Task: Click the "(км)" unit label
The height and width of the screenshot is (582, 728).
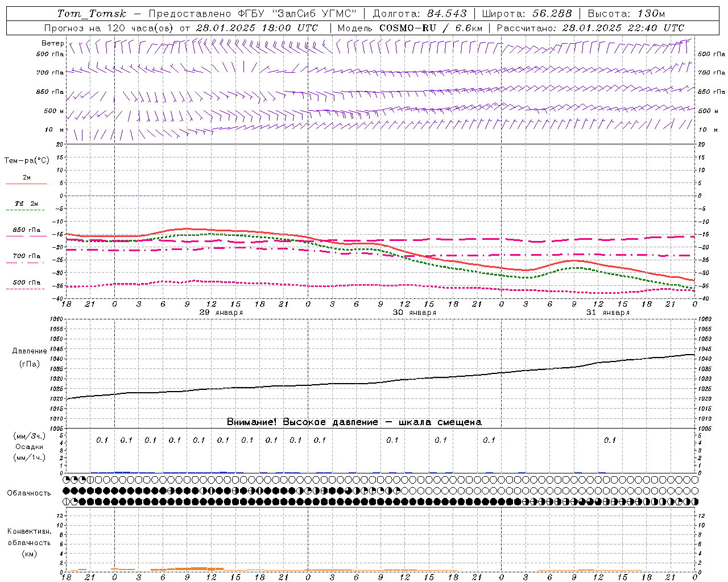Action: (x=29, y=554)
